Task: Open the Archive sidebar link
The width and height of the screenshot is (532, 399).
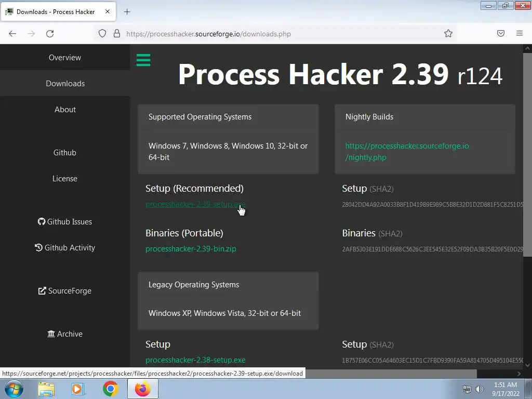Action: 65,334
